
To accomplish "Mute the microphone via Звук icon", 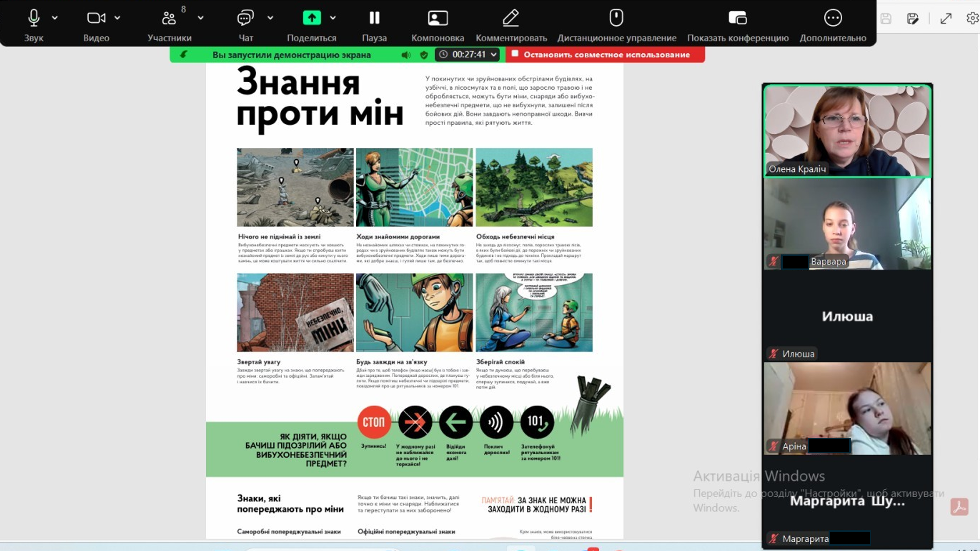I will point(33,18).
